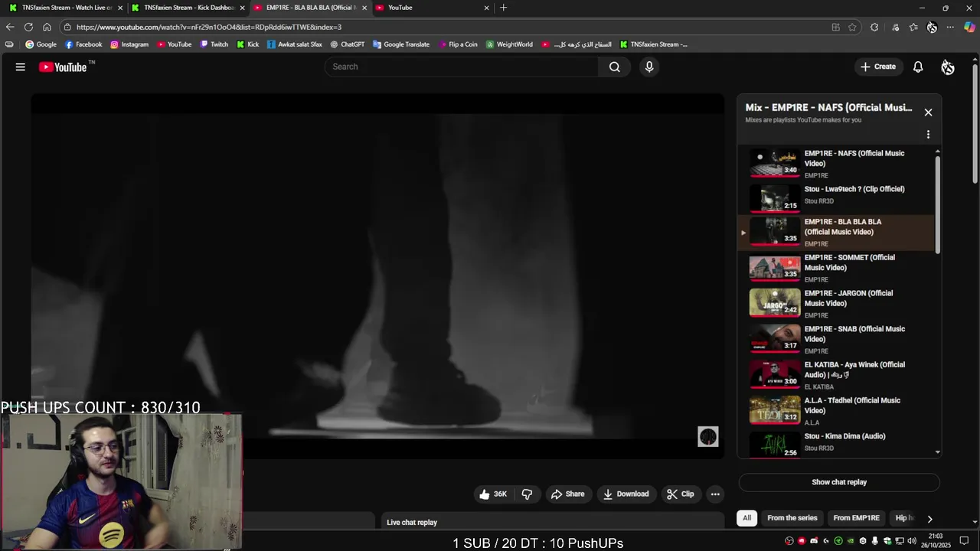
Task: Open split screen icon in address bar
Action: point(835,27)
